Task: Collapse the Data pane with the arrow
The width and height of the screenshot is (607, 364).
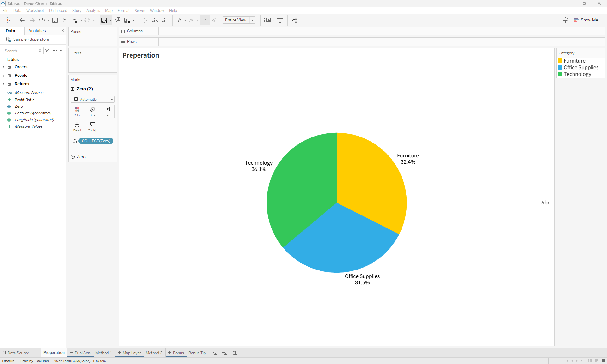Action: pyautogui.click(x=63, y=31)
